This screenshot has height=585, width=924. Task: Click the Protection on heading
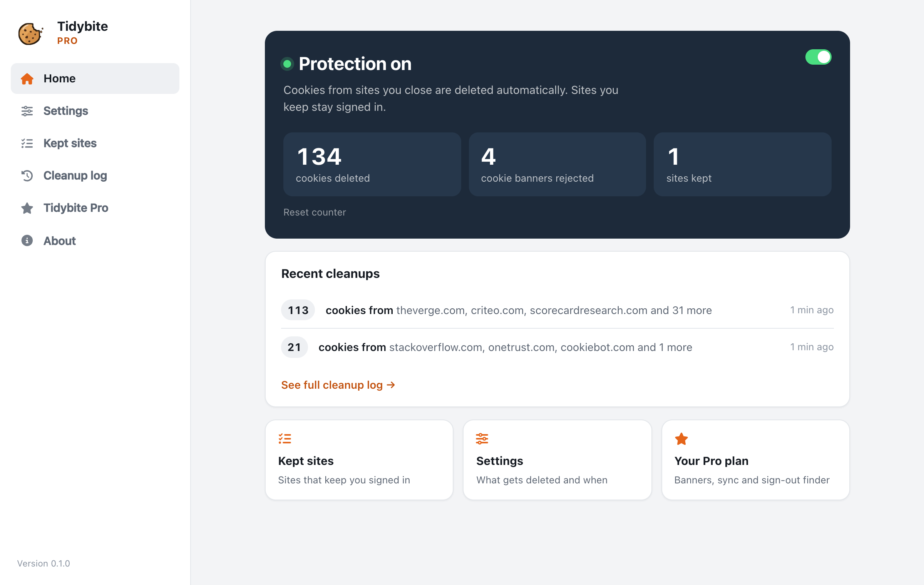tap(355, 64)
